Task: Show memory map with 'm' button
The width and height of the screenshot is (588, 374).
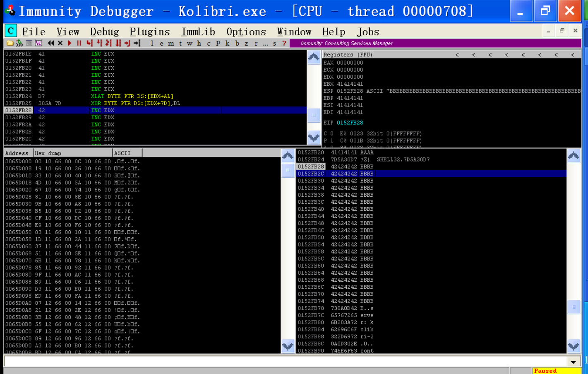Action: pyautogui.click(x=171, y=43)
